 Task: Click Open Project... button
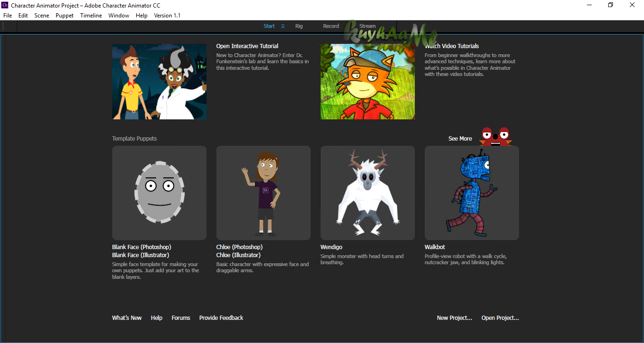pos(500,318)
